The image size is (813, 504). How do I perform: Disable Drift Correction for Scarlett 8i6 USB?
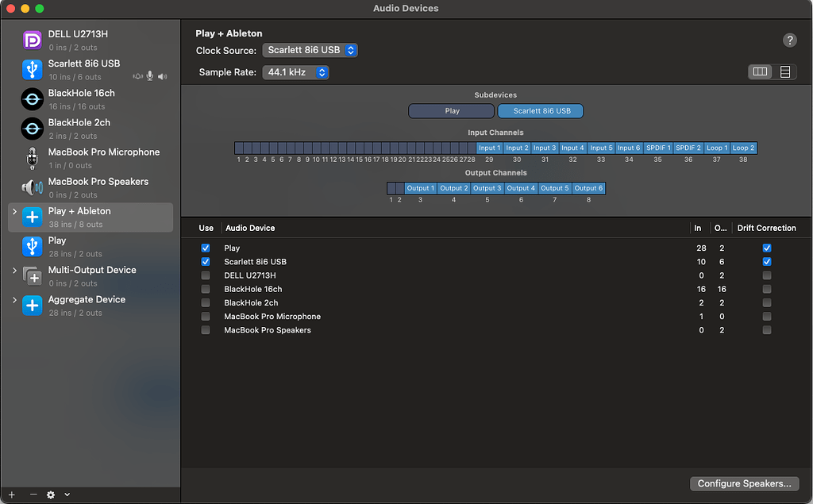tap(767, 262)
